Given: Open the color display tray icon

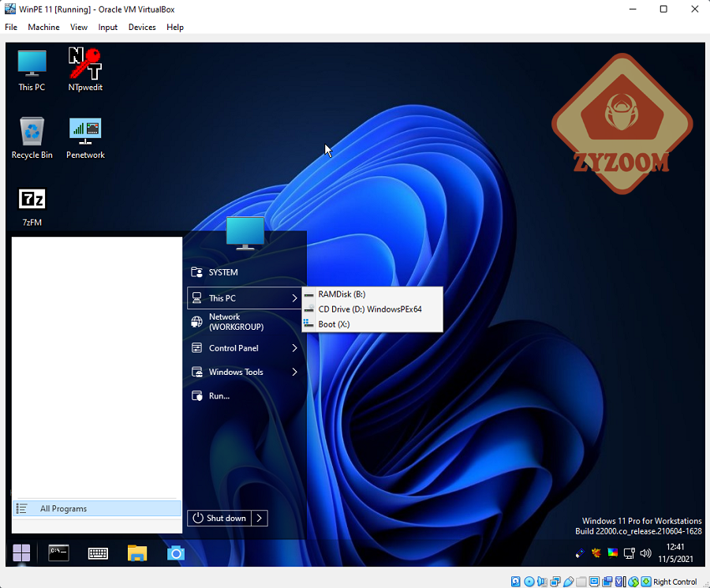Looking at the screenshot, I should tap(613, 552).
